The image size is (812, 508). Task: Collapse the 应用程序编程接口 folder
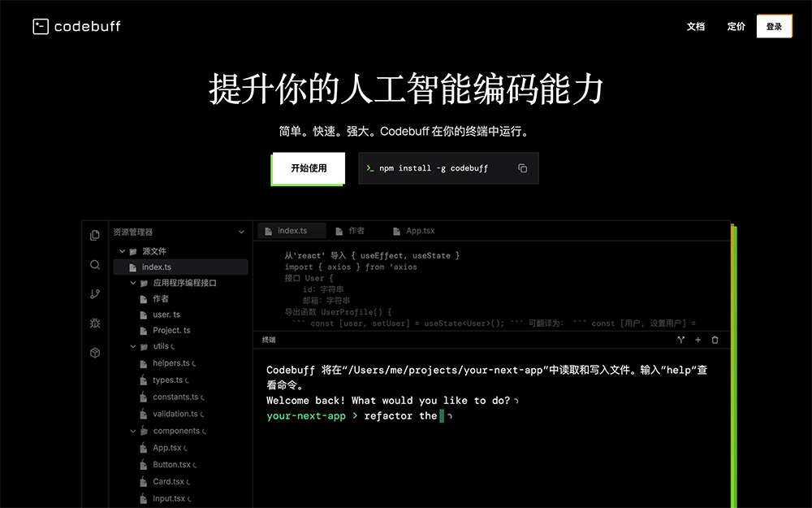tap(132, 283)
